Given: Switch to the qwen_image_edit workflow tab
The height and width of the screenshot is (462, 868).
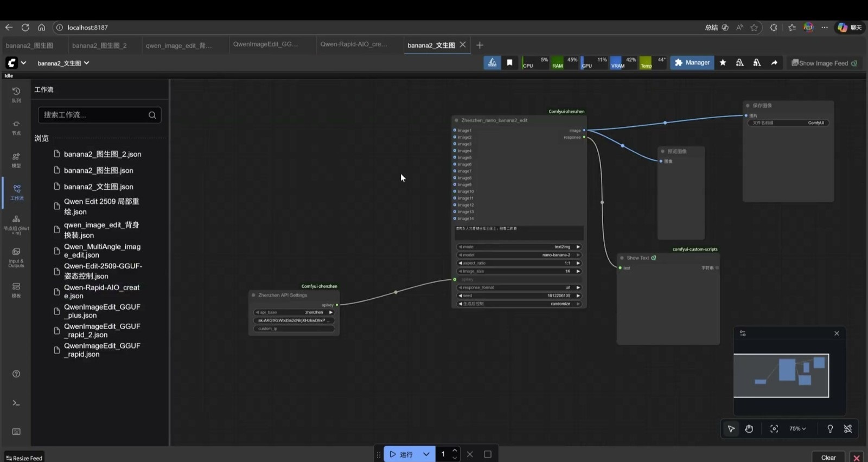Looking at the screenshot, I should (x=178, y=46).
